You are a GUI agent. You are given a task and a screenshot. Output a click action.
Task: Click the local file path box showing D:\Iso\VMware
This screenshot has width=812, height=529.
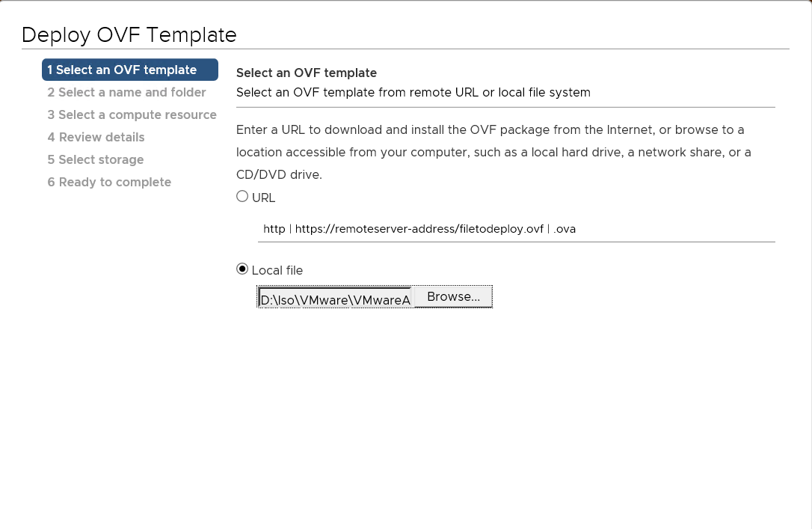(335, 298)
